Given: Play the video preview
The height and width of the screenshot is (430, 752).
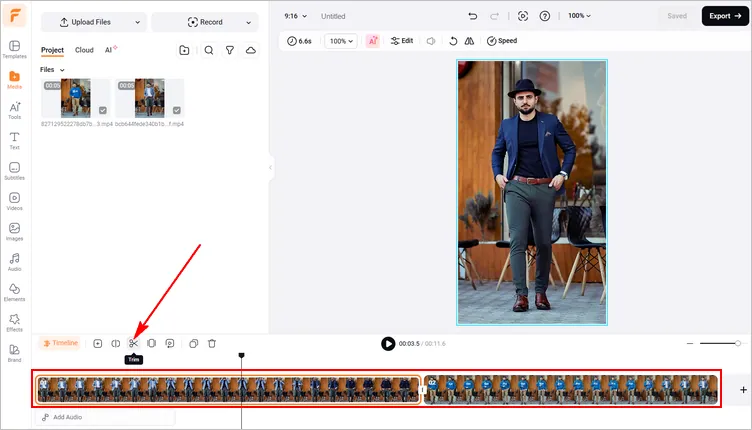Looking at the screenshot, I should (x=388, y=344).
